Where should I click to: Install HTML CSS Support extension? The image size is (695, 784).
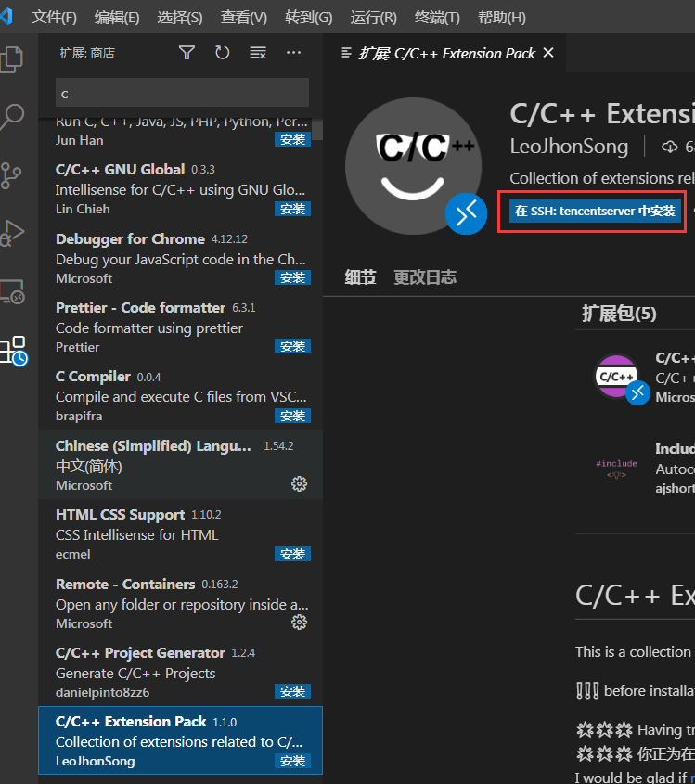coord(292,554)
